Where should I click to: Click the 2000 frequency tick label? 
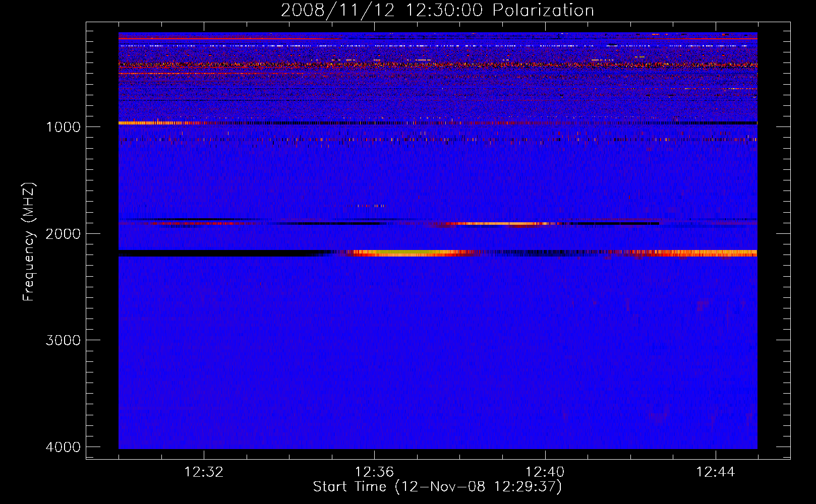coord(63,233)
